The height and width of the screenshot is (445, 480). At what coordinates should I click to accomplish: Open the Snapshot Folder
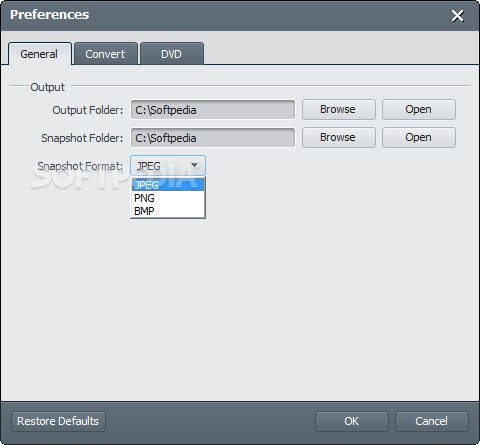coord(419,137)
